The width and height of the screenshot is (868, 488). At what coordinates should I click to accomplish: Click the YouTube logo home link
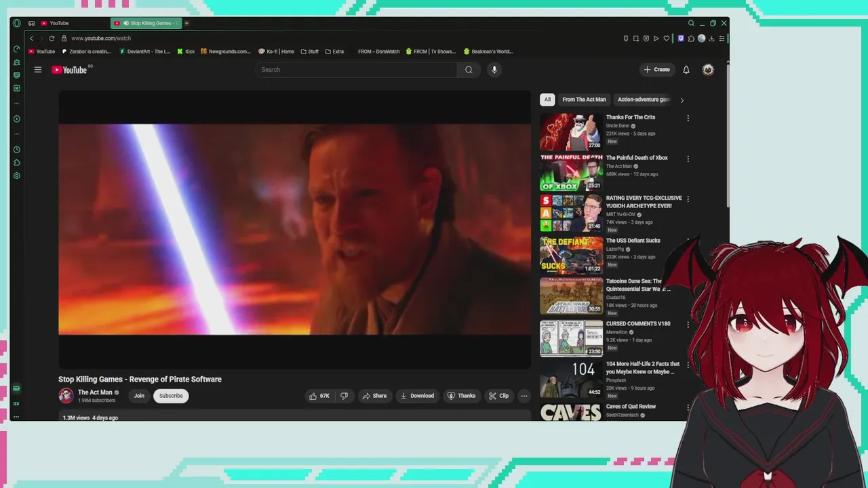[x=70, y=70]
